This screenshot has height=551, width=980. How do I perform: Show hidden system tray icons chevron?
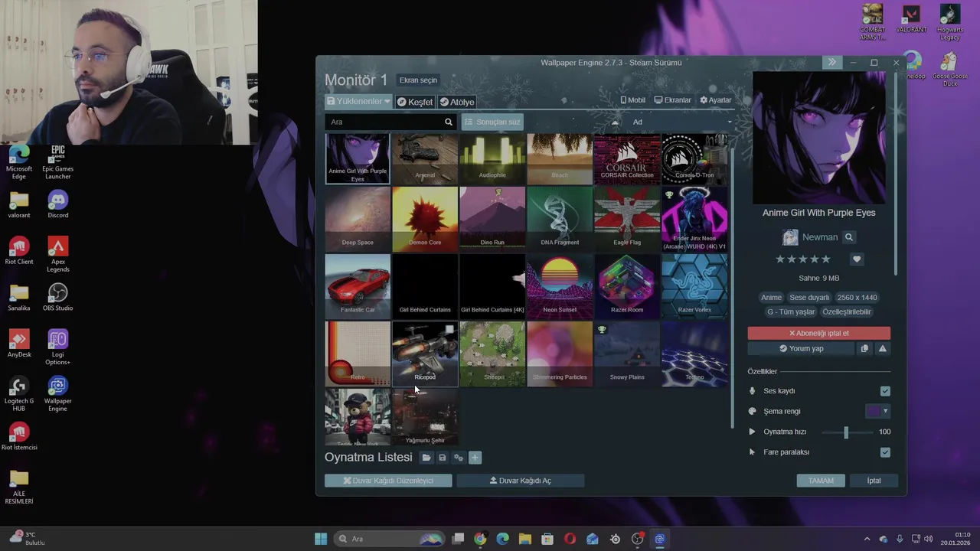867,539
